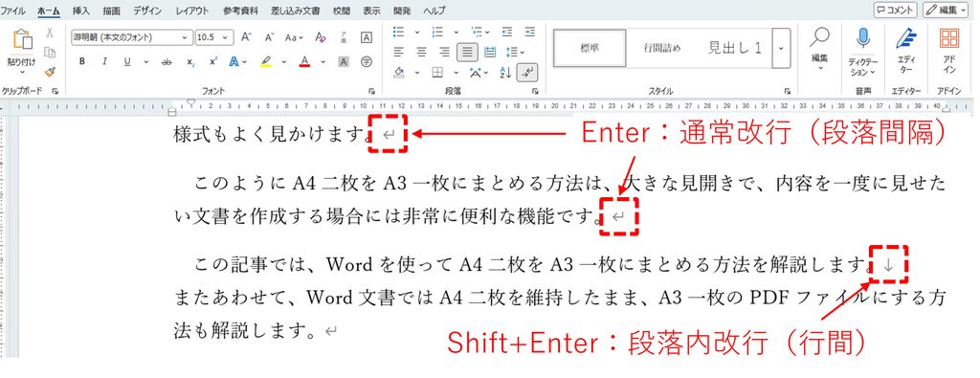The width and height of the screenshot is (980, 378).
Task: Apply subscript formatting
Action: [190, 62]
